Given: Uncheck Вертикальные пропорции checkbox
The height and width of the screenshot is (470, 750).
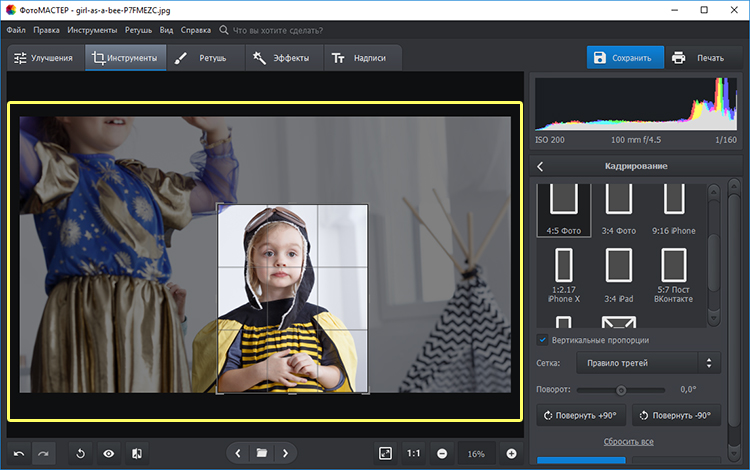Looking at the screenshot, I should point(542,339).
